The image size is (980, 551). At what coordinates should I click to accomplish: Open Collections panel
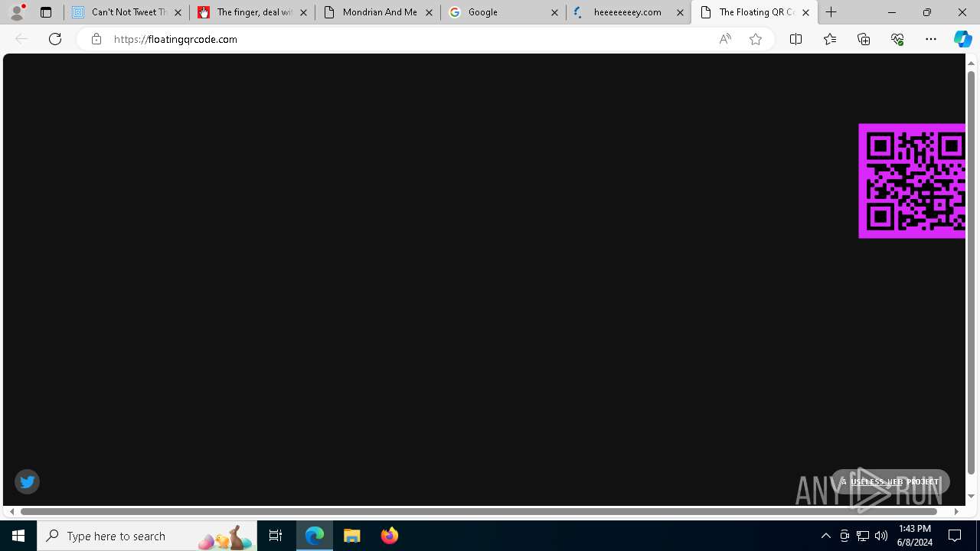point(864,39)
